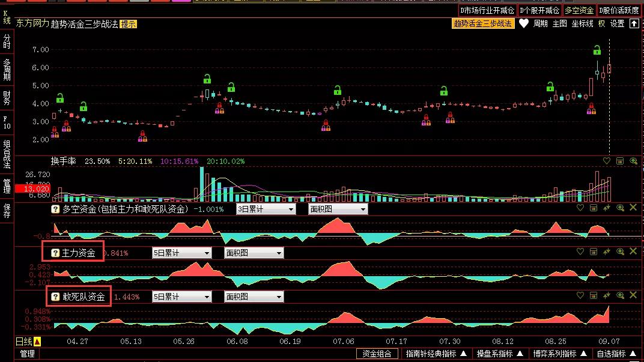Open F10 company info in the left sidebar
The image size is (644, 362).
click(7, 122)
